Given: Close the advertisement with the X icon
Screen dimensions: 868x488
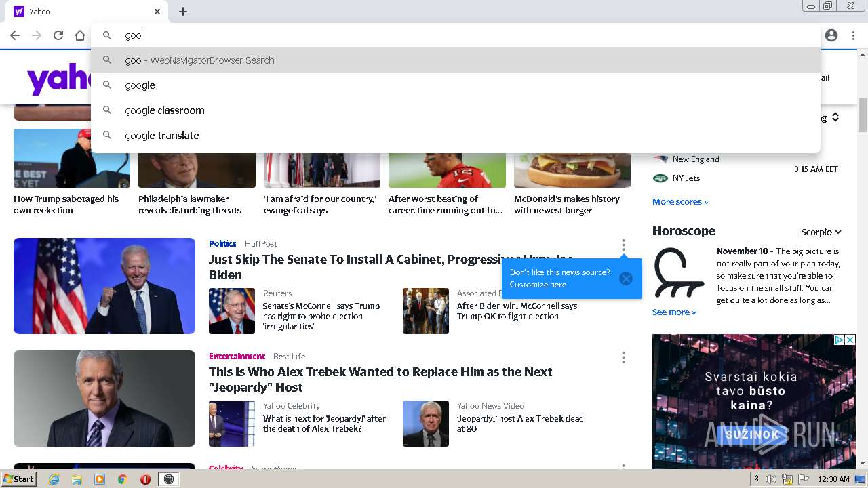Looking at the screenshot, I should click(850, 340).
